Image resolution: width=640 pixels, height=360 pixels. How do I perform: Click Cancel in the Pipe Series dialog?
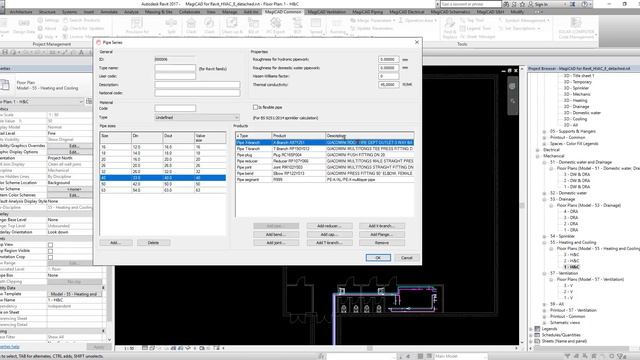pyautogui.click(x=407, y=258)
